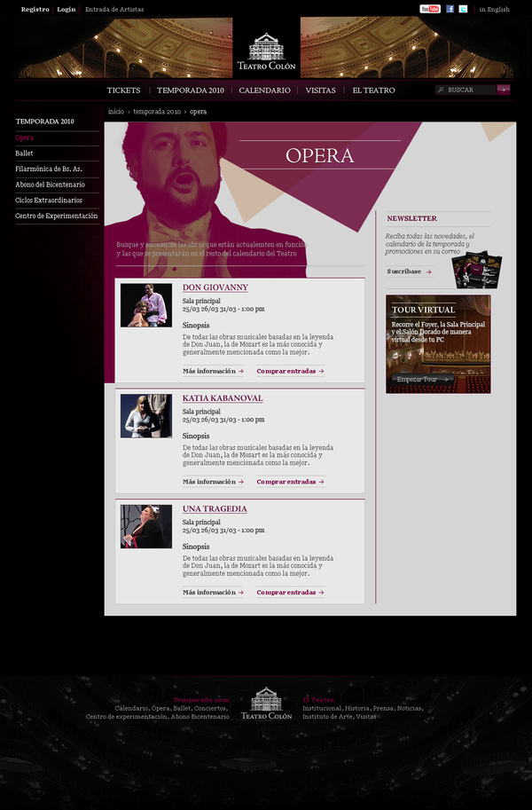Select Abono del Bicentenario in sidebar
532x810 pixels.
pyautogui.click(x=51, y=185)
